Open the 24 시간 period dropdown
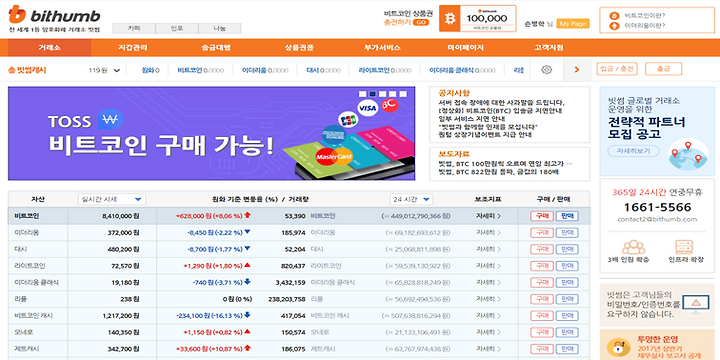The width and height of the screenshot is (720, 360). click(x=411, y=199)
